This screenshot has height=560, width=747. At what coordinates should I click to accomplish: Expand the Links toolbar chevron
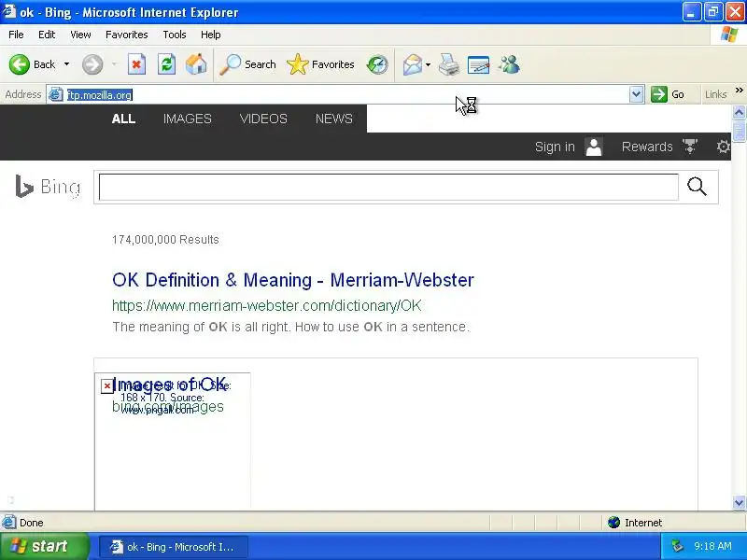pyautogui.click(x=739, y=91)
